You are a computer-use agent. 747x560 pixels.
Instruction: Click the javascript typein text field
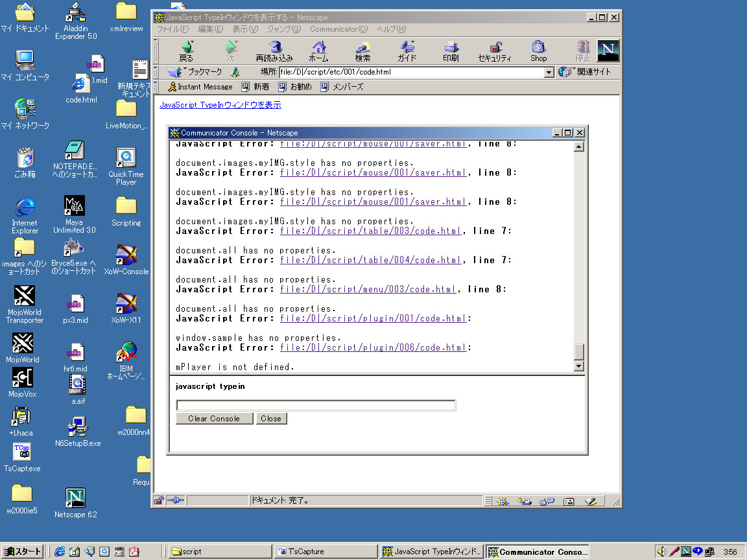tap(316, 405)
